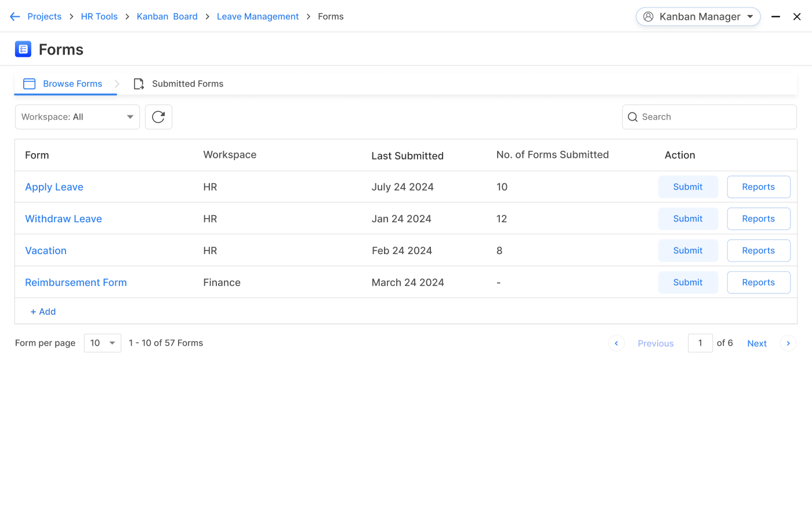Select the Browse Forms tab
Screen dimensions: 812x526
click(72, 84)
